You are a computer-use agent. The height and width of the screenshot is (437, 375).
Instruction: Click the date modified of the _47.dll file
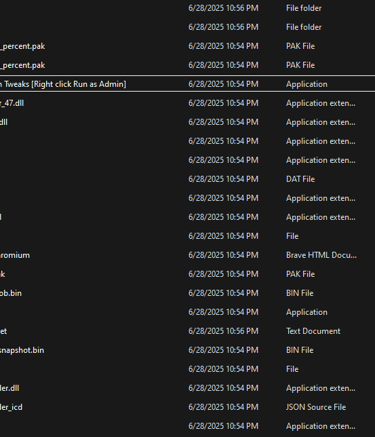[x=223, y=103]
